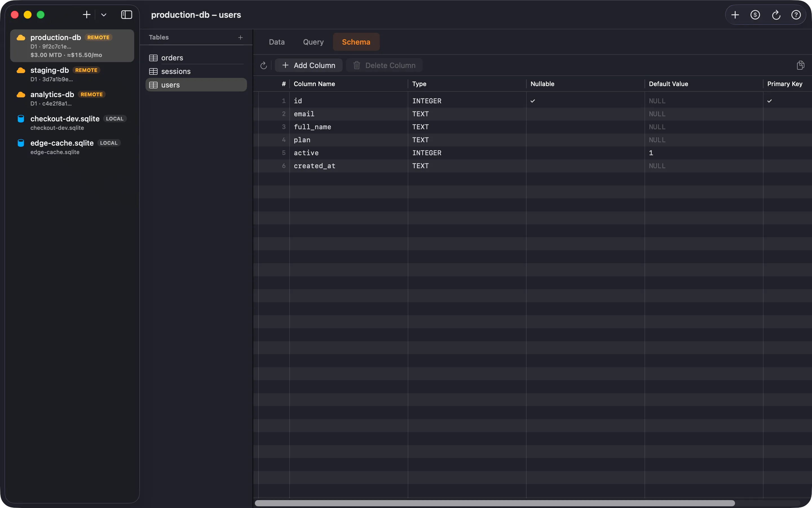Click the Delete Column button

(384, 65)
